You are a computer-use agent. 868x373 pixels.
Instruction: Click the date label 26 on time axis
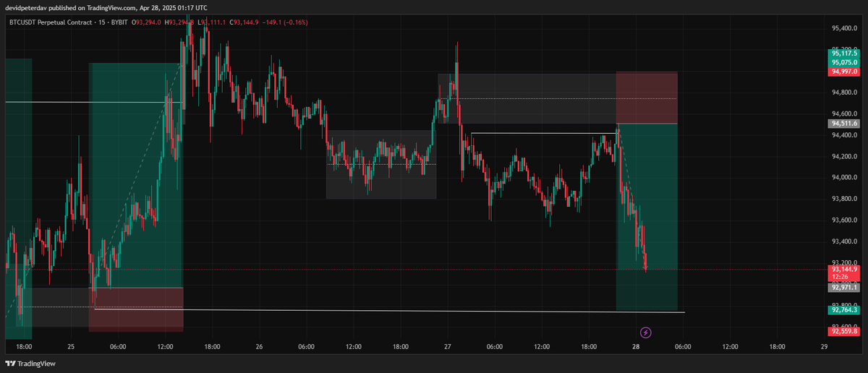259,347
